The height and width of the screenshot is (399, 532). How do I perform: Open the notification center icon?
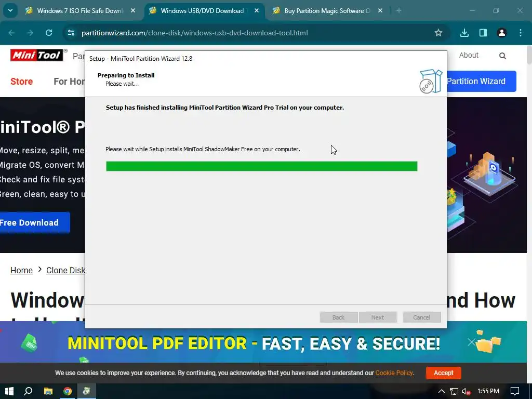(x=515, y=391)
